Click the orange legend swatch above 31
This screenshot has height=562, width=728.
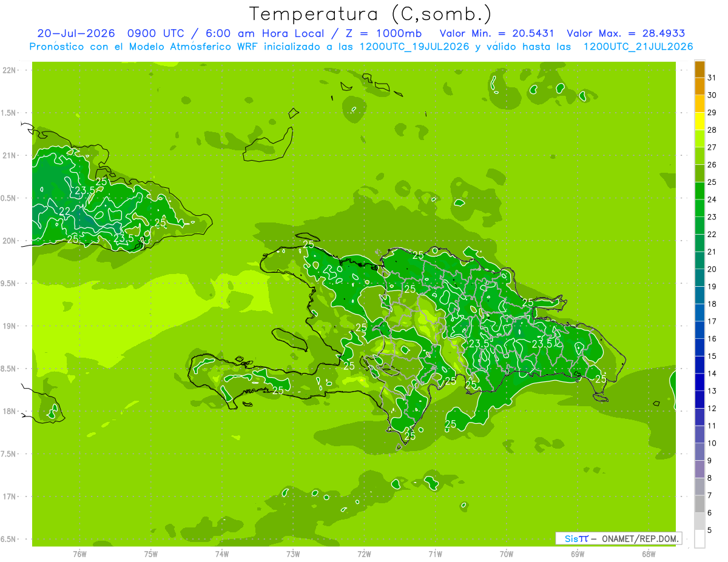coord(699,69)
